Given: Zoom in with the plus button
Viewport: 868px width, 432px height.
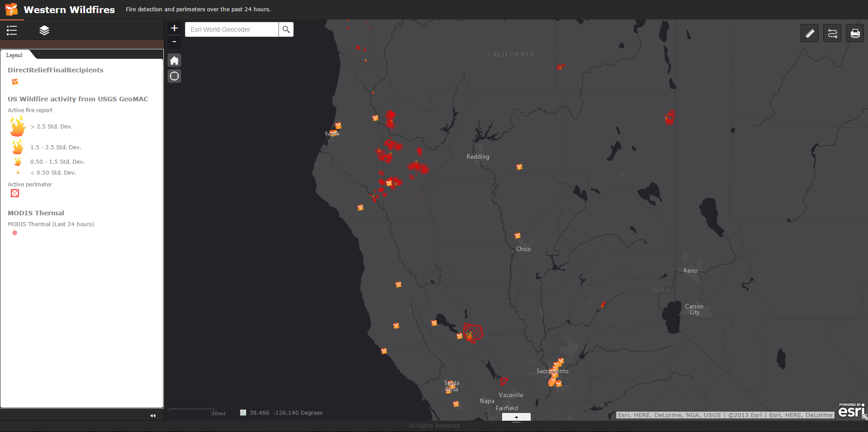Looking at the screenshot, I should [x=174, y=28].
